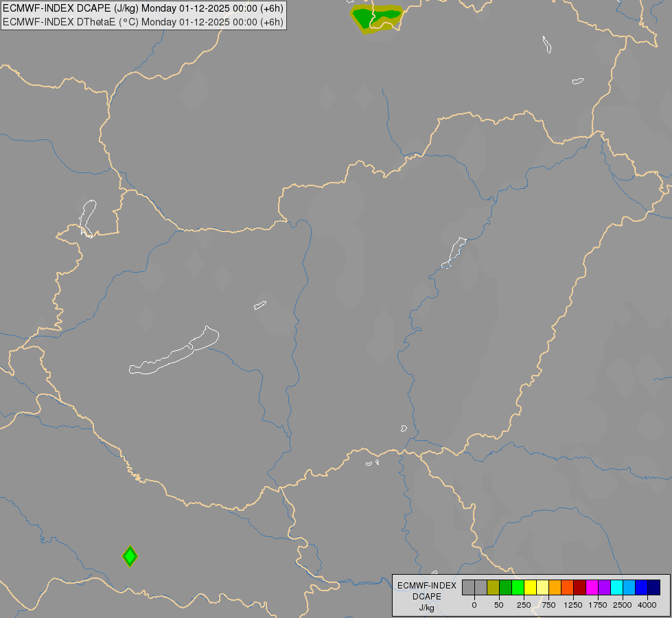672x618 pixels.
Task: Select the bright green 250 legend swatch
Action: [518, 587]
